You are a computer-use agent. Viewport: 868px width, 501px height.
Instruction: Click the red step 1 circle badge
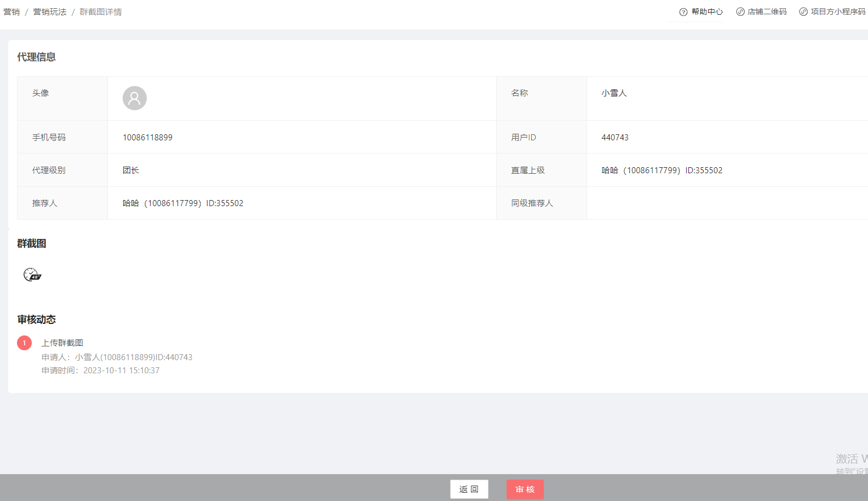[x=24, y=343]
